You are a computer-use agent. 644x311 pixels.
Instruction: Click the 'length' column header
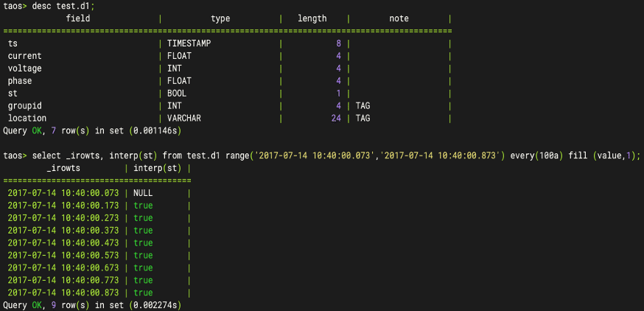[312, 18]
